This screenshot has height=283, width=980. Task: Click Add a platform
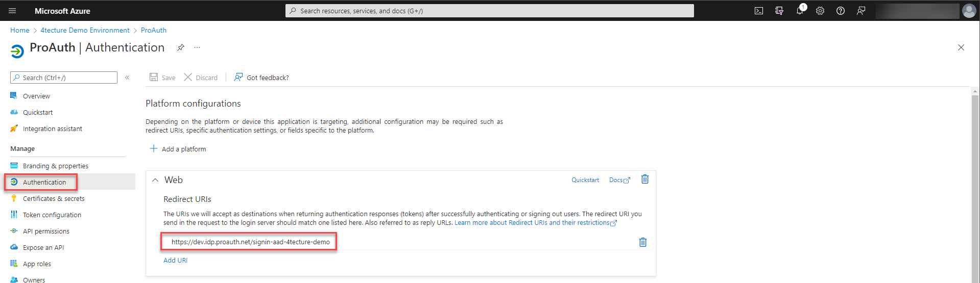point(178,149)
